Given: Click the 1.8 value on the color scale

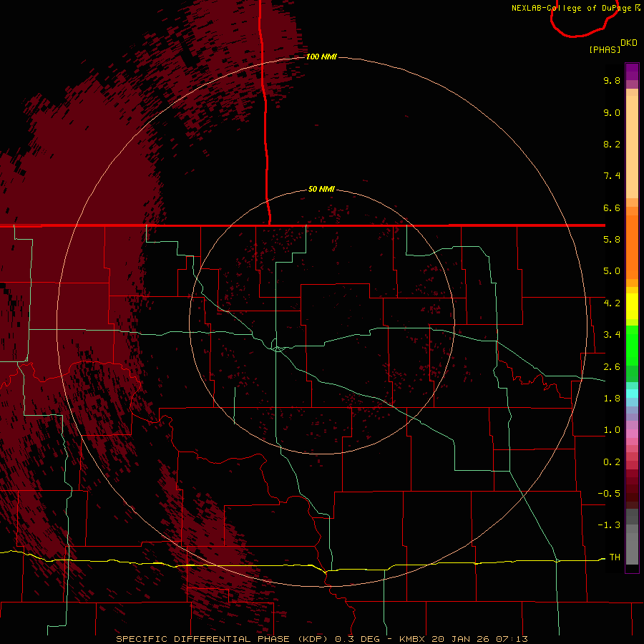Looking at the screenshot, I should point(612,399).
